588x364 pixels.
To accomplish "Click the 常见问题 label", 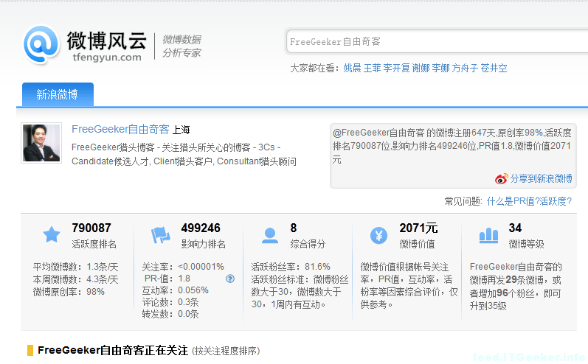I will [463, 201].
